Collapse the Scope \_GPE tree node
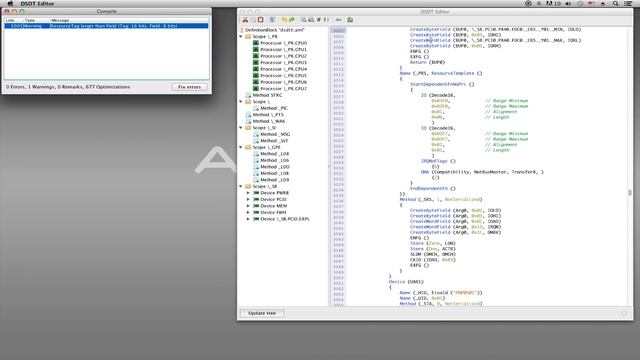This screenshot has height=360, width=640. (x=241, y=147)
